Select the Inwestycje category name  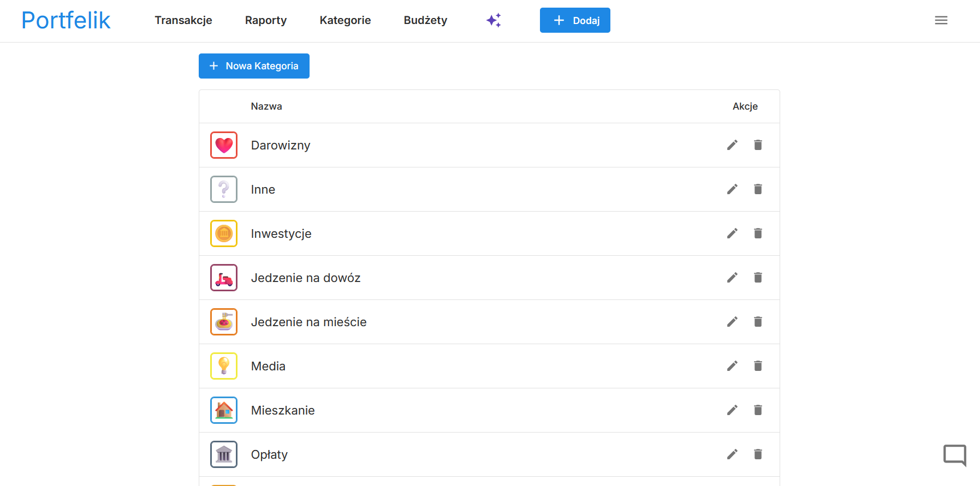281,233
